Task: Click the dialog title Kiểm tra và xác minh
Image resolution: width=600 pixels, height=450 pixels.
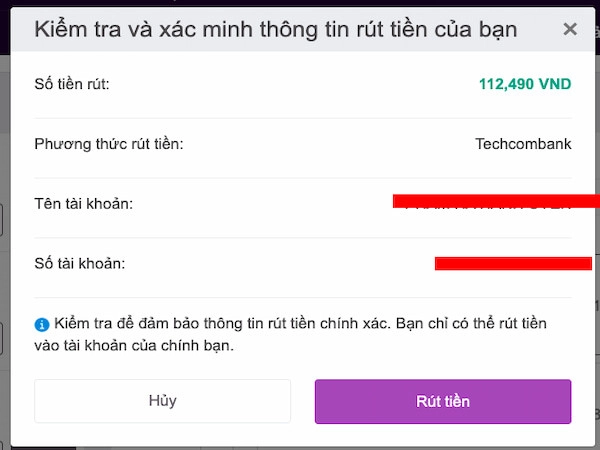Action: [276, 29]
